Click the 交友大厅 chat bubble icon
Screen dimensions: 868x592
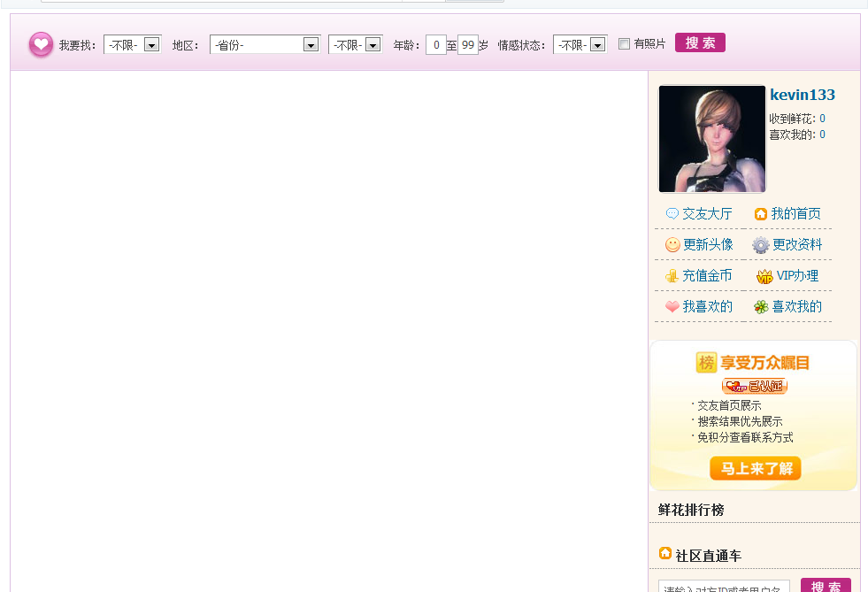pyautogui.click(x=672, y=214)
